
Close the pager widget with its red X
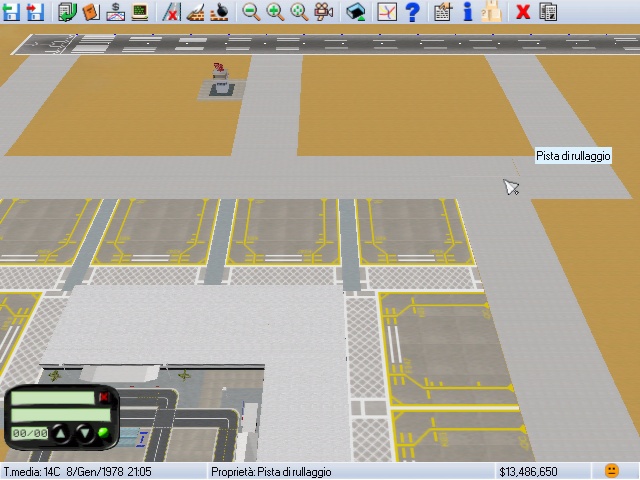104,397
